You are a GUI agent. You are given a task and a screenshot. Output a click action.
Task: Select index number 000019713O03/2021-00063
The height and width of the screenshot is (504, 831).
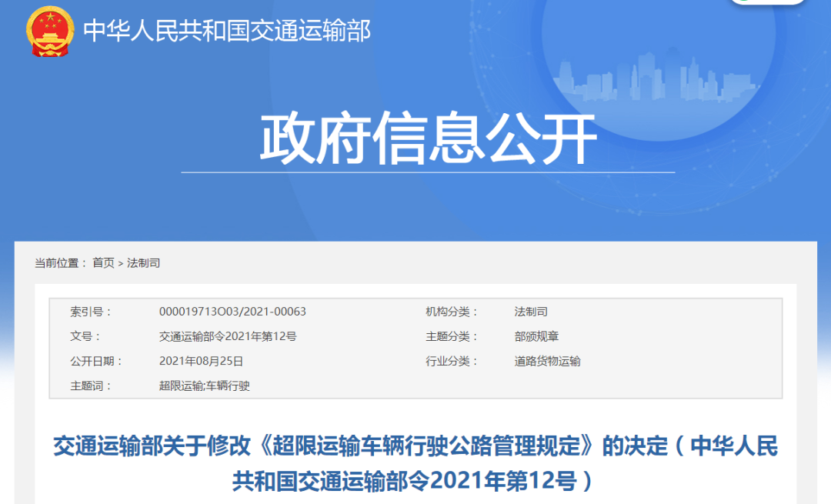(x=232, y=312)
